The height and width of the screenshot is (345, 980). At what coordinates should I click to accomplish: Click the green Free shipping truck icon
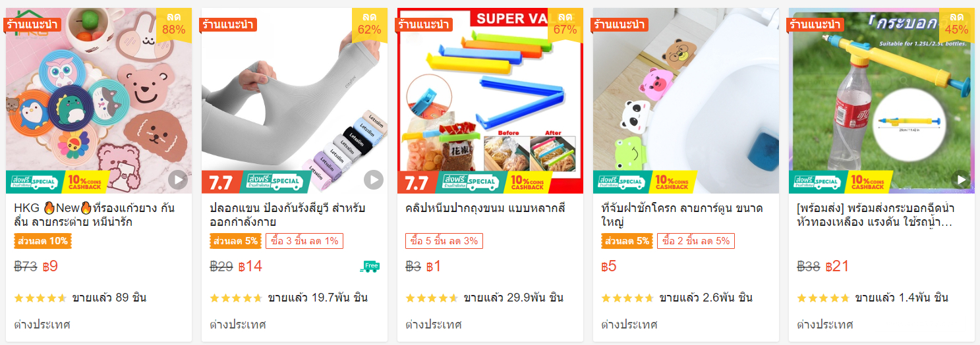(370, 266)
